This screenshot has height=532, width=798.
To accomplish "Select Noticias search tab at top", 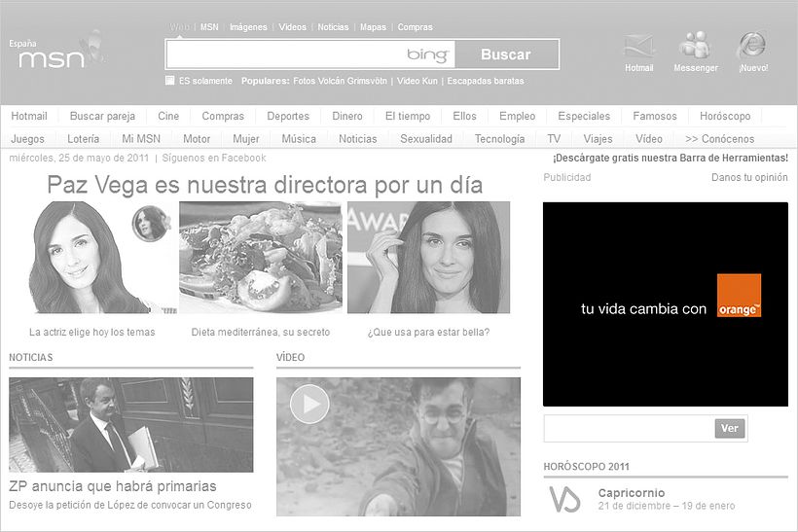I will click(x=334, y=27).
